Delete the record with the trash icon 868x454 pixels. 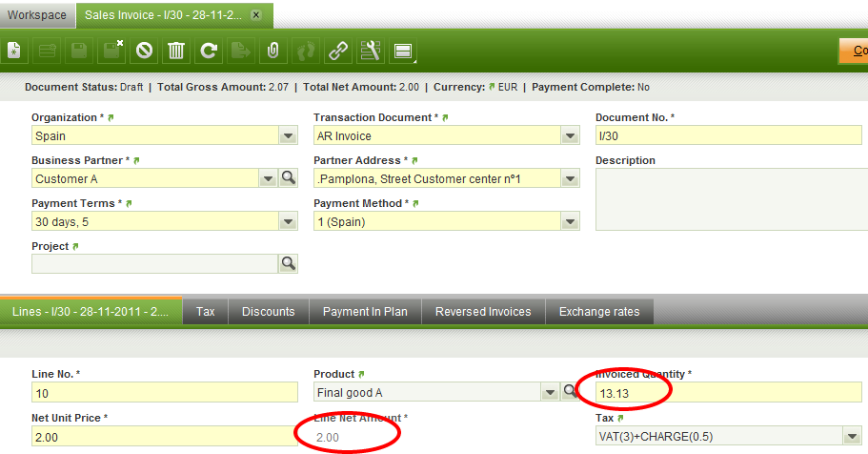click(x=176, y=51)
